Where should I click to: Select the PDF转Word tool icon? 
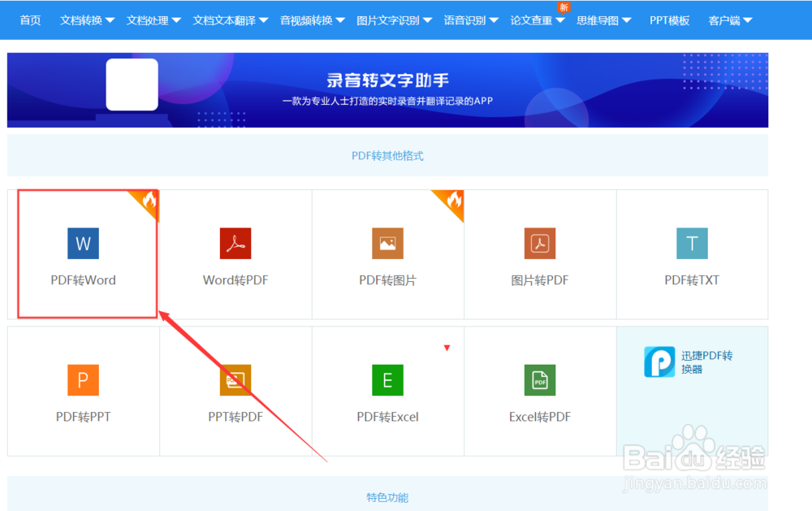point(84,244)
